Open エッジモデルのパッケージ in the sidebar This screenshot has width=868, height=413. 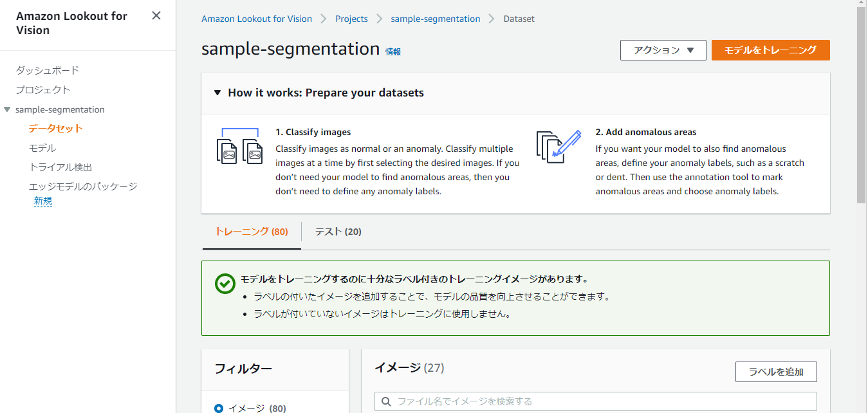(83, 186)
